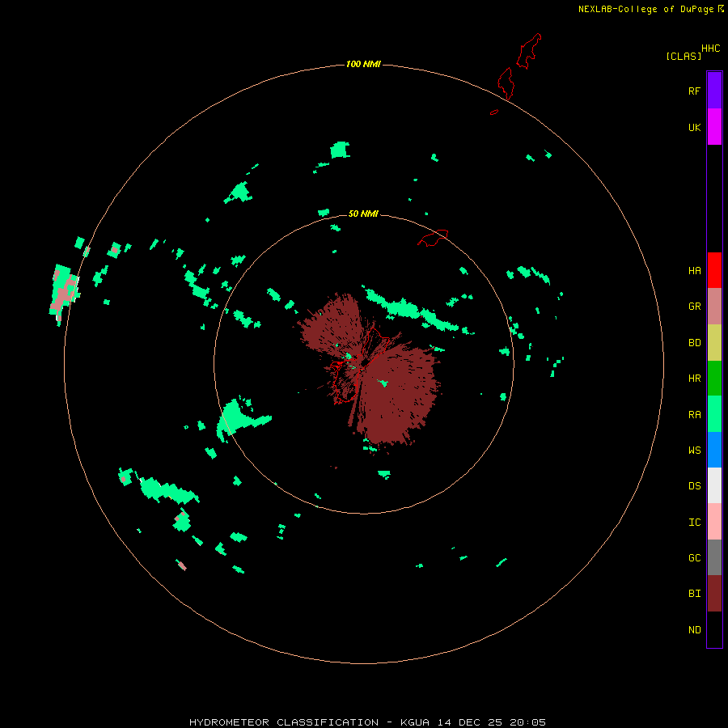Image resolution: width=728 pixels, height=728 pixels.
Task: Click the HHC product code label
Action: (711, 49)
